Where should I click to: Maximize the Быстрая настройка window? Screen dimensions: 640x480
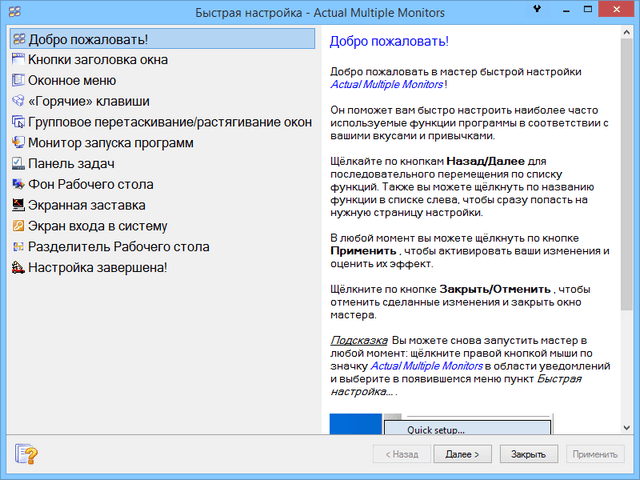click(588, 9)
